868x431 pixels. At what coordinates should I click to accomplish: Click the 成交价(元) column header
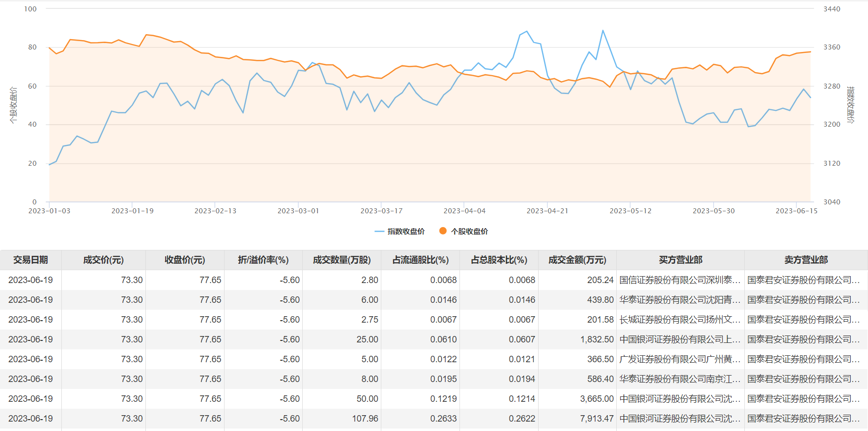103,260
